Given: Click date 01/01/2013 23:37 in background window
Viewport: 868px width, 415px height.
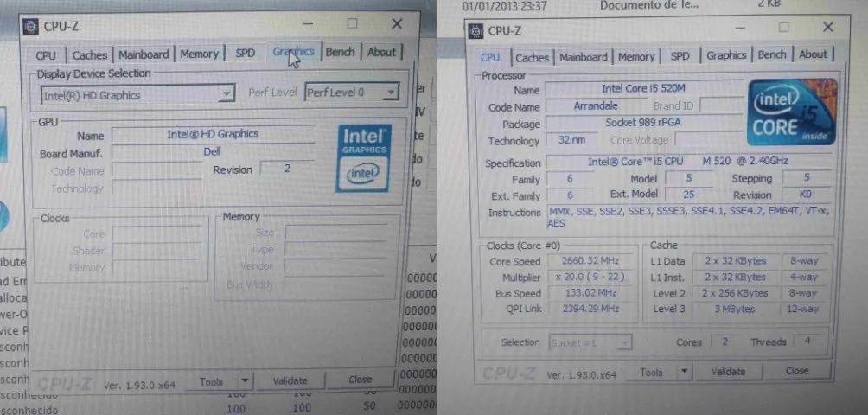Looking at the screenshot, I should 504,7.
